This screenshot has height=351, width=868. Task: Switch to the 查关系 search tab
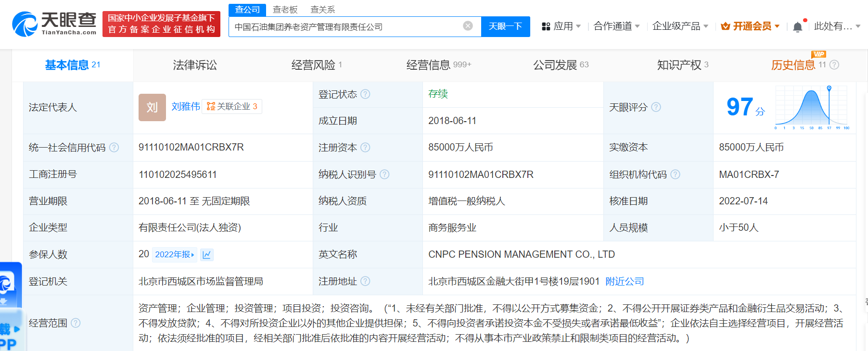click(x=322, y=10)
